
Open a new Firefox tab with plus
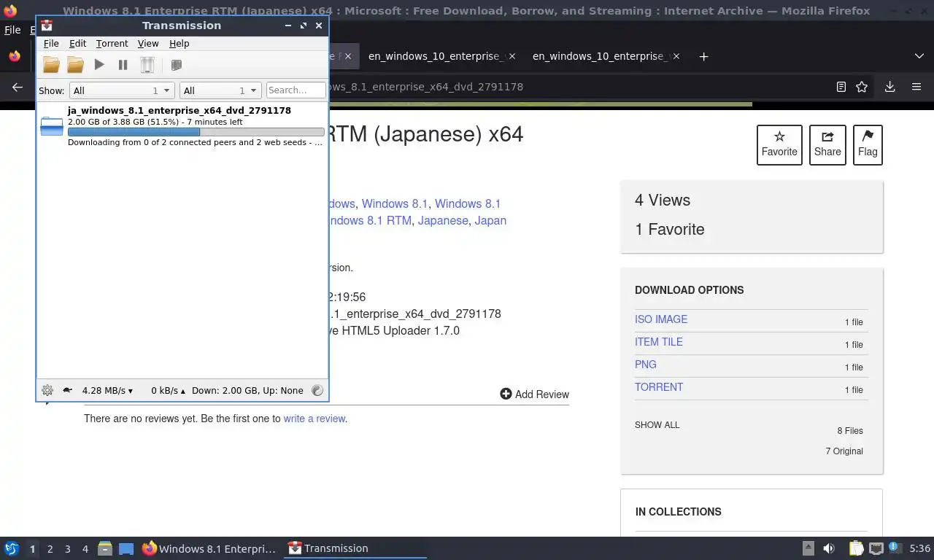pos(703,56)
